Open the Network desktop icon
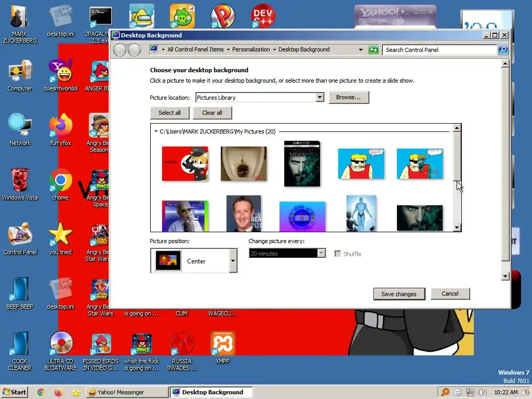Screen dimensions: 532x399 [x=20, y=129]
